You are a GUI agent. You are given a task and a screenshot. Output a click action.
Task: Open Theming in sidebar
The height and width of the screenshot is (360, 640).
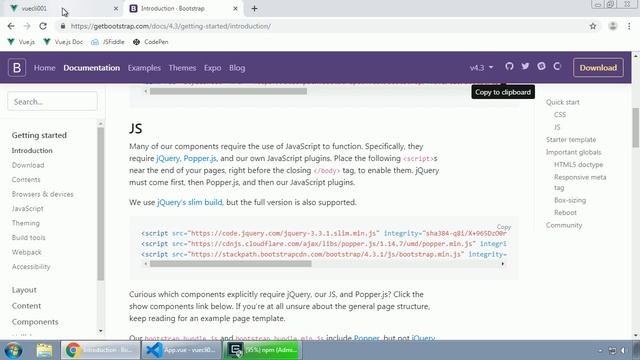[26, 223]
